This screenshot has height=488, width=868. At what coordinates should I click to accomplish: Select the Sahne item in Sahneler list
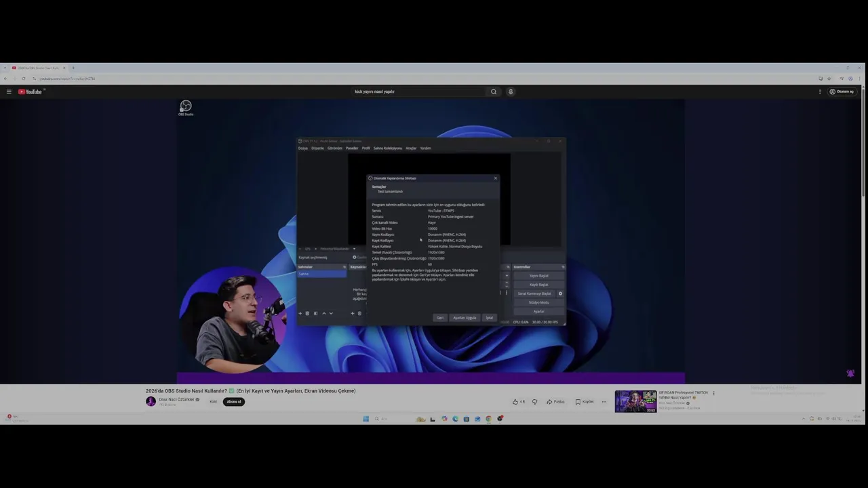(322, 274)
